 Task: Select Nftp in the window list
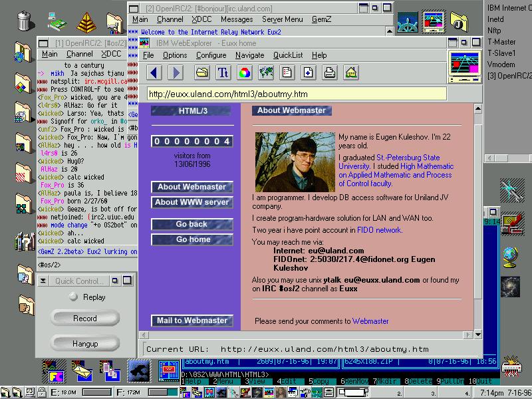(494, 31)
